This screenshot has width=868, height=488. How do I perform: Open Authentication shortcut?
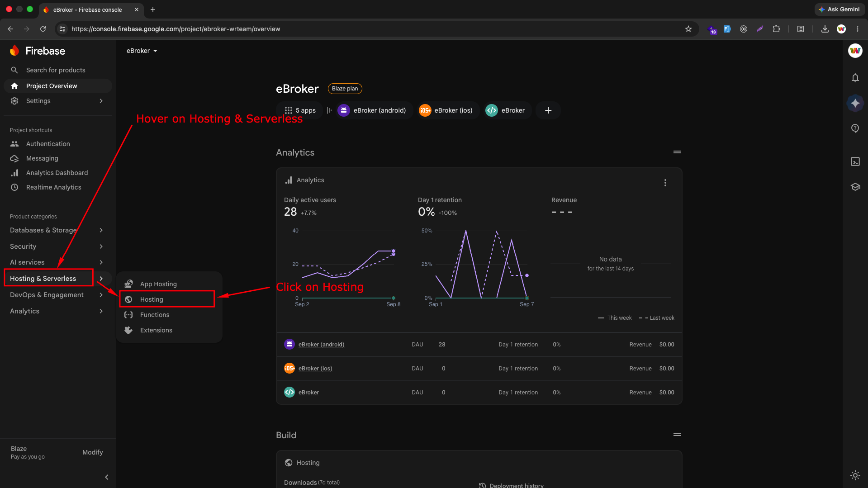coord(48,144)
